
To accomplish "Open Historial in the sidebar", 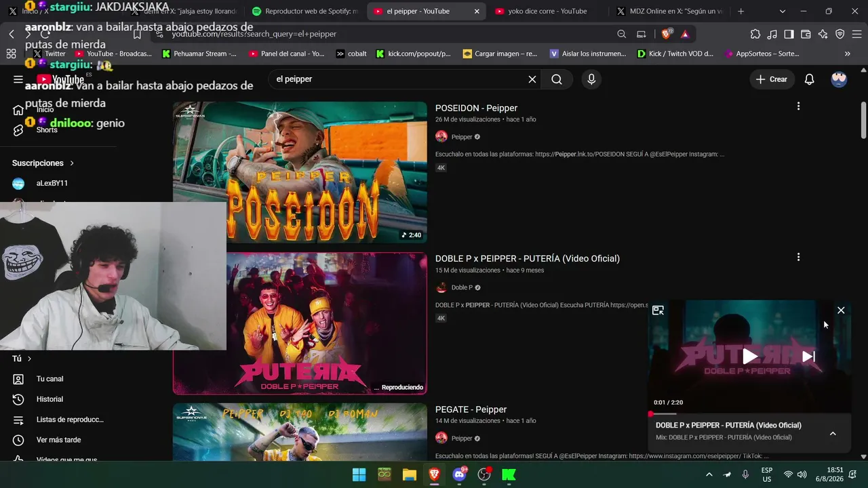I will [50, 399].
